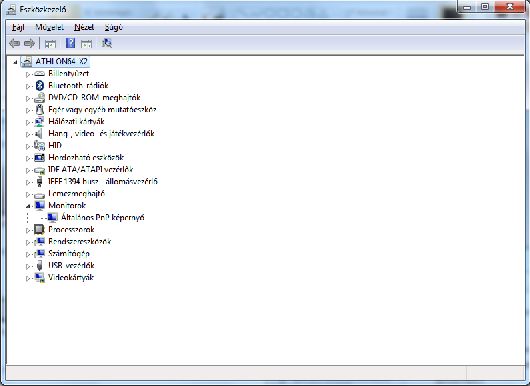Click the computer icon beside Számítógép
This screenshot has width=530, height=386.
(40, 254)
